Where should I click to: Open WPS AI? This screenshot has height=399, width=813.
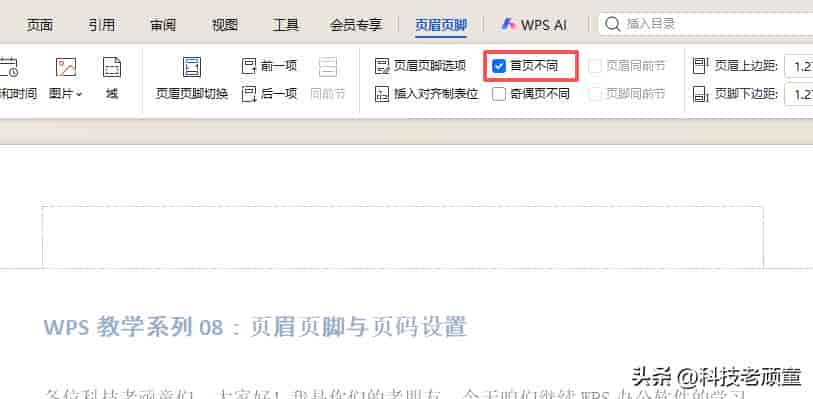(535, 24)
